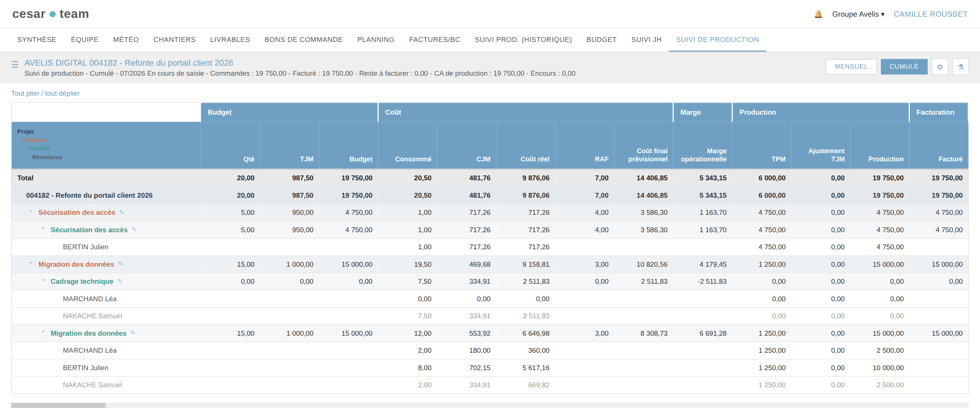This screenshot has width=980, height=408.
Task: Open the Groupe Avelis dropdown
Action: click(858, 14)
